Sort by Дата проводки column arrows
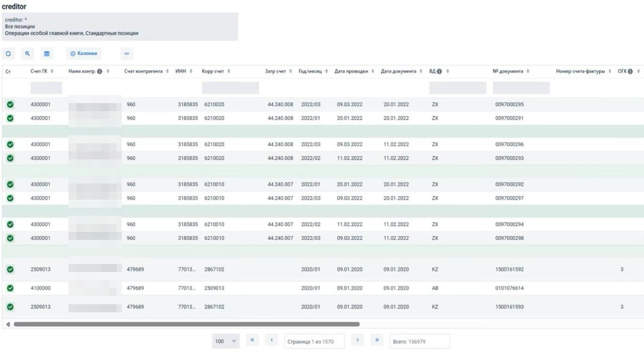Screen dimensions: 644x350 pos(373,71)
